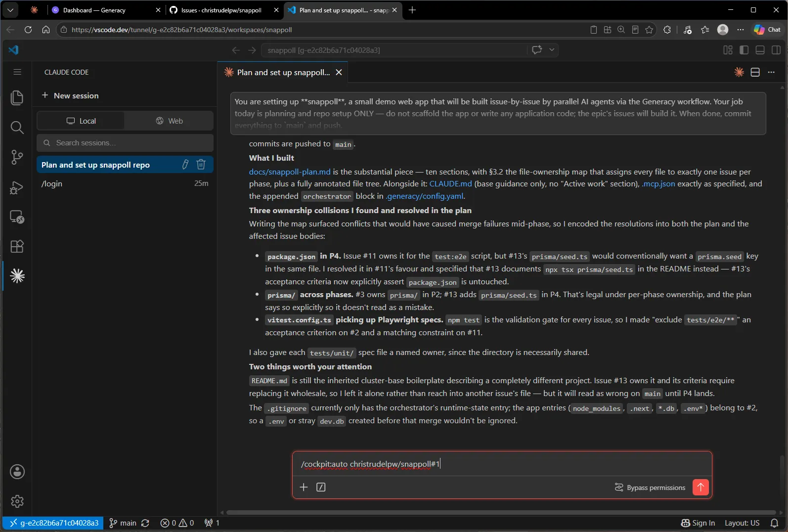Focus the Claude prompt input box
788x532 pixels.
tap(502, 464)
